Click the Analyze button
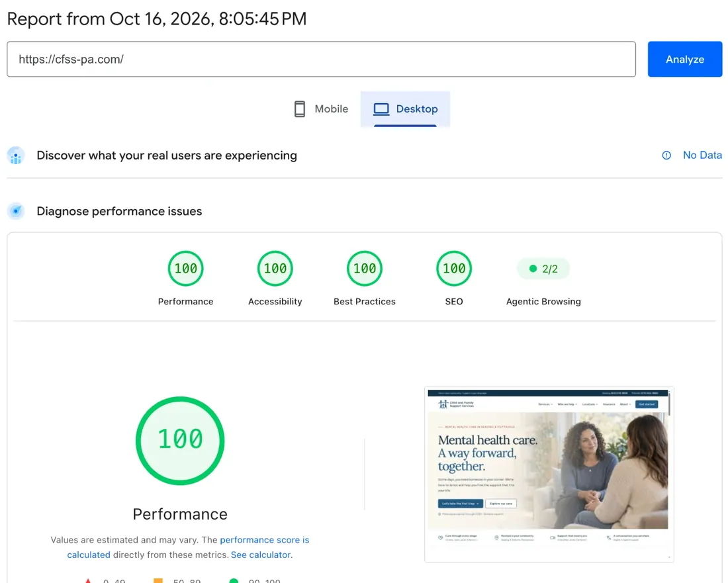Screen dimensions: 728x583 pyautogui.click(x=685, y=59)
